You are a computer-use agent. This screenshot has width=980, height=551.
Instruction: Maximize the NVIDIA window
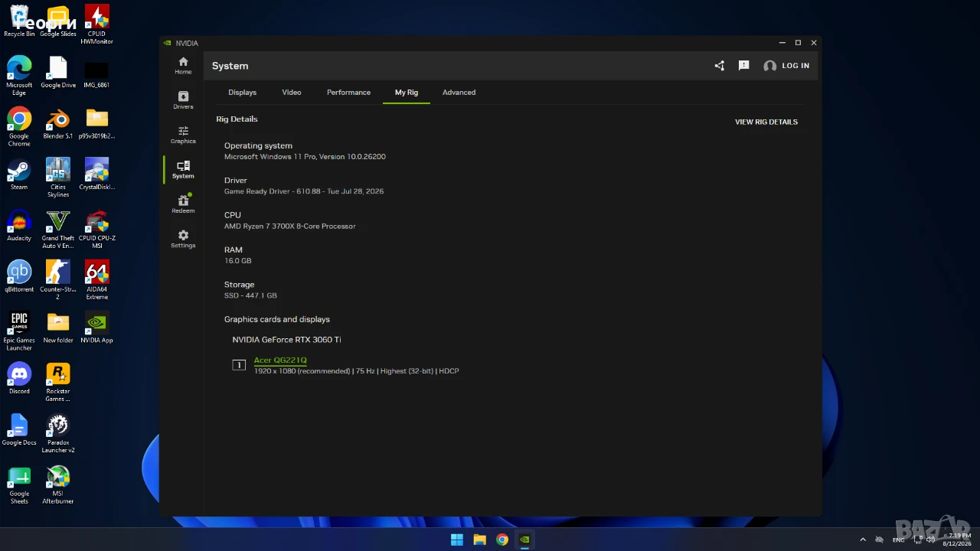pyautogui.click(x=798, y=43)
